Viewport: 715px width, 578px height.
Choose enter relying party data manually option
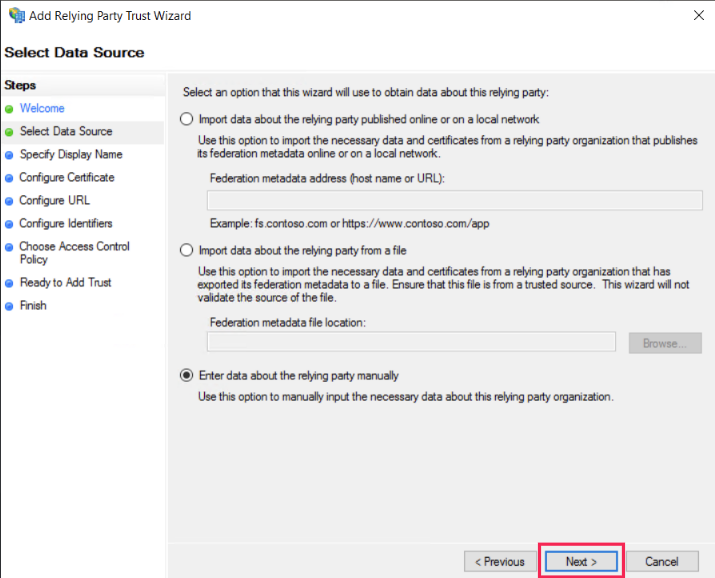tap(186, 376)
